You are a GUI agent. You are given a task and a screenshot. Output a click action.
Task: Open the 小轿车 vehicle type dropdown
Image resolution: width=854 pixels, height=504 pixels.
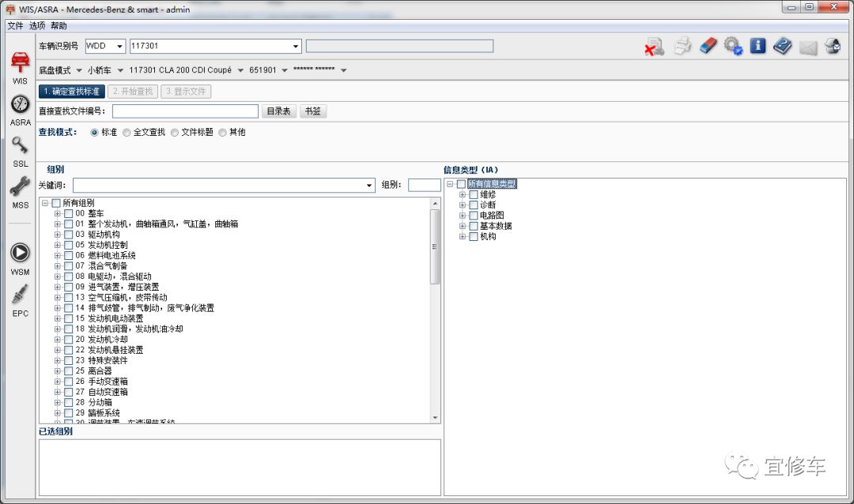pyautogui.click(x=120, y=70)
